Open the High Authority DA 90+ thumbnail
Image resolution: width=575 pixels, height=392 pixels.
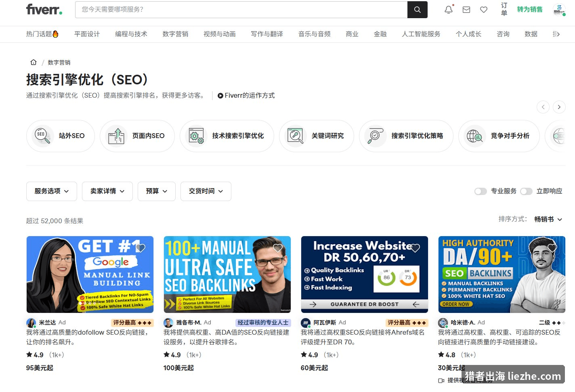502,275
